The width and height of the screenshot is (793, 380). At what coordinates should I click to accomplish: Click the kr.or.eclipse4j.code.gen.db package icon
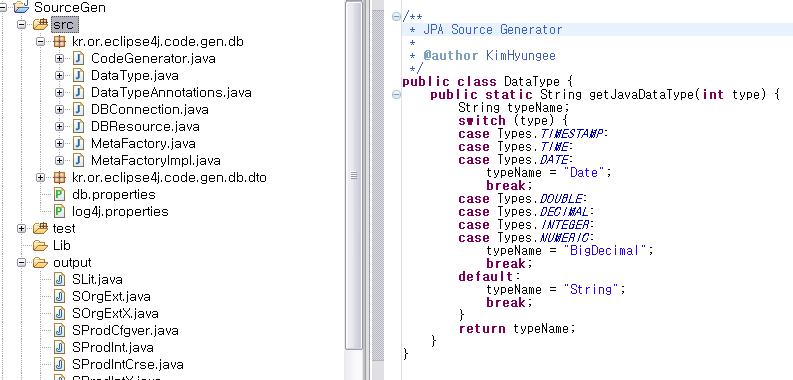click(60, 41)
